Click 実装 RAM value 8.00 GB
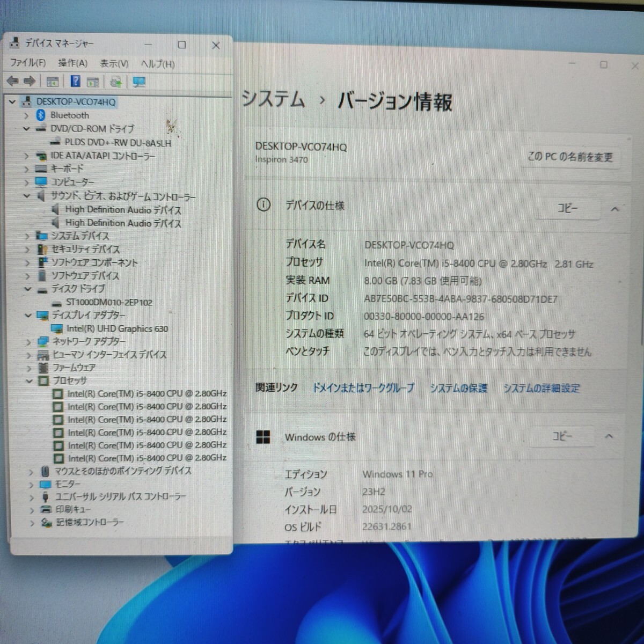This screenshot has width=644, height=644. 422,281
